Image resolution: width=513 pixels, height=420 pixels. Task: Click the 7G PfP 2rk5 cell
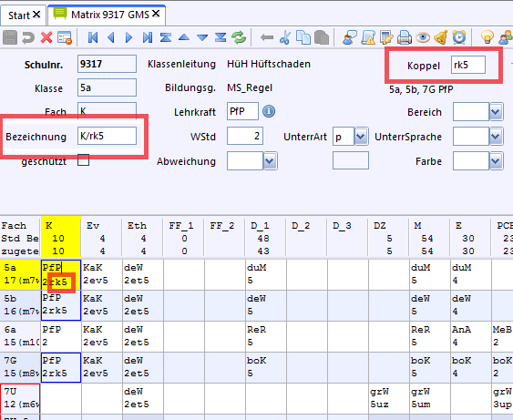pyautogui.click(x=61, y=367)
